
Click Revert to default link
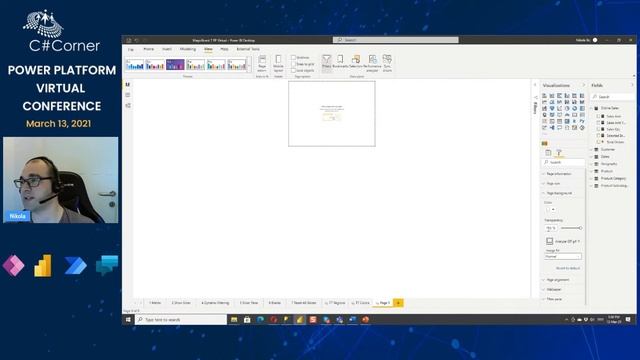(x=568, y=268)
